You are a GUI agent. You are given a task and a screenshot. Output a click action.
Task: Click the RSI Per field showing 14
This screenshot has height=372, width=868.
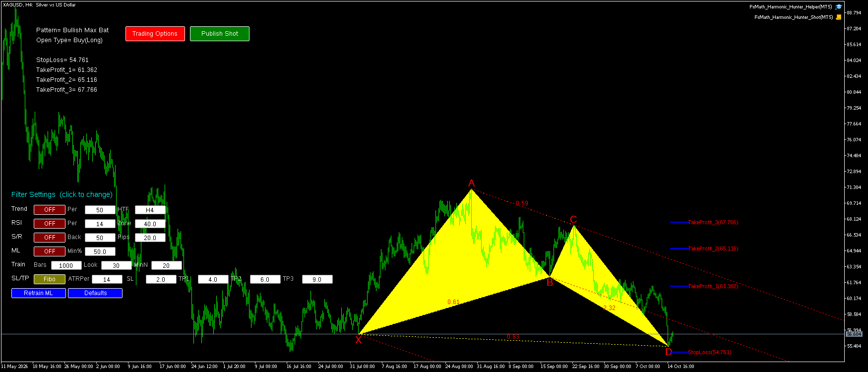100,224
